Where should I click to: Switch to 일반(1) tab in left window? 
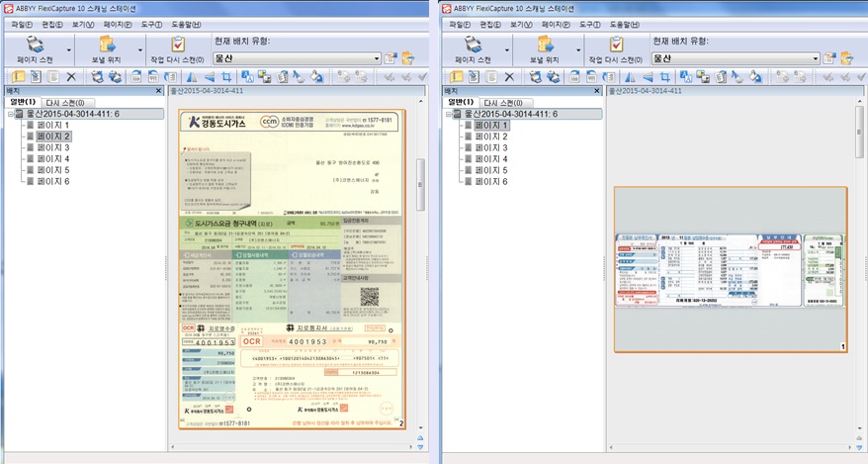tap(23, 102)
